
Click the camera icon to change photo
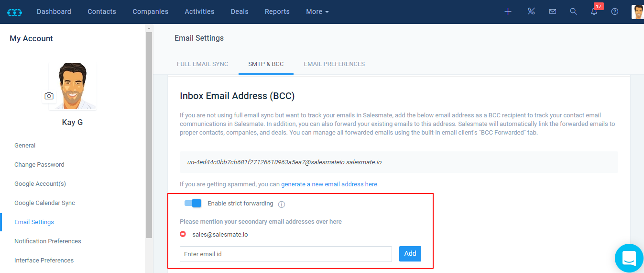(49, 96)
